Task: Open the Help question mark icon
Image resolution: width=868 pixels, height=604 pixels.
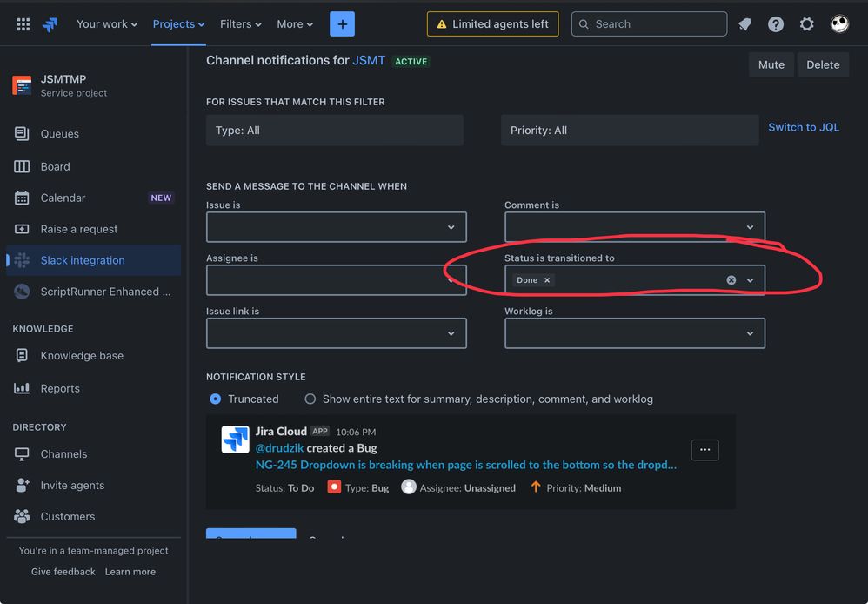Action: (x=776, y=24)
